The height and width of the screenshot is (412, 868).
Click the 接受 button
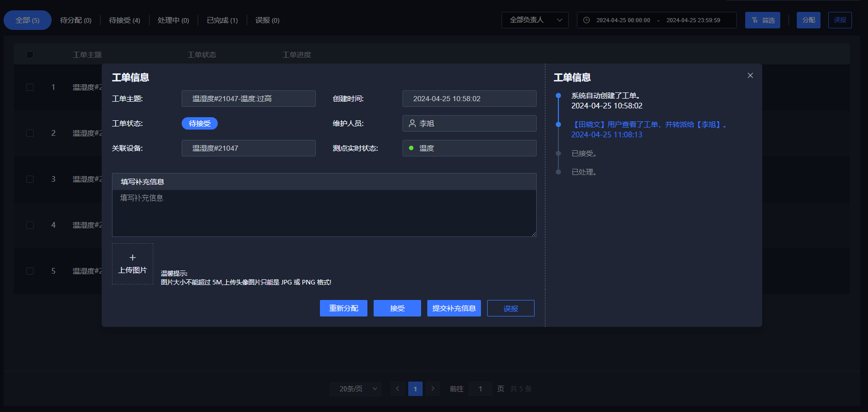tap(397, 308)
